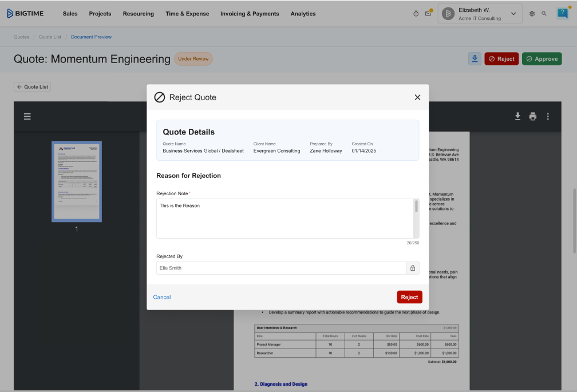Viewport: 577px width, 392px height.
Task: Click the search magnifier icon
Action: pyautogui.click(x=544, y=14)
